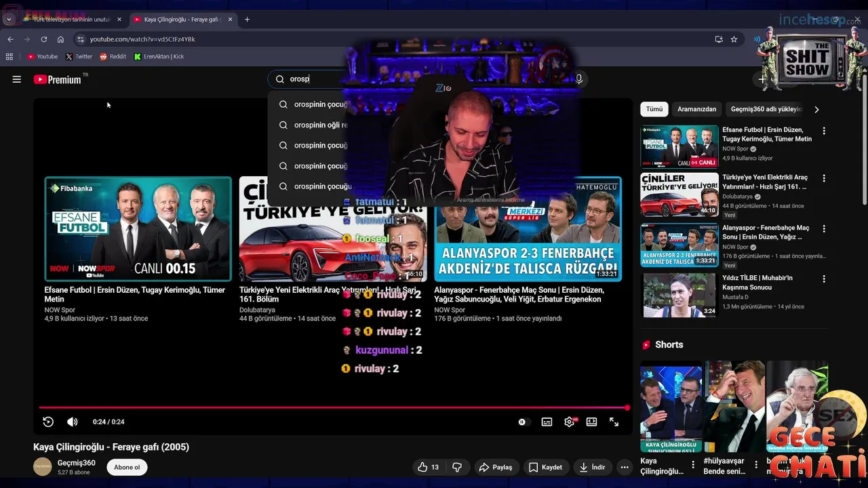Open the install app icon in address bar

(x=719, y=39)
